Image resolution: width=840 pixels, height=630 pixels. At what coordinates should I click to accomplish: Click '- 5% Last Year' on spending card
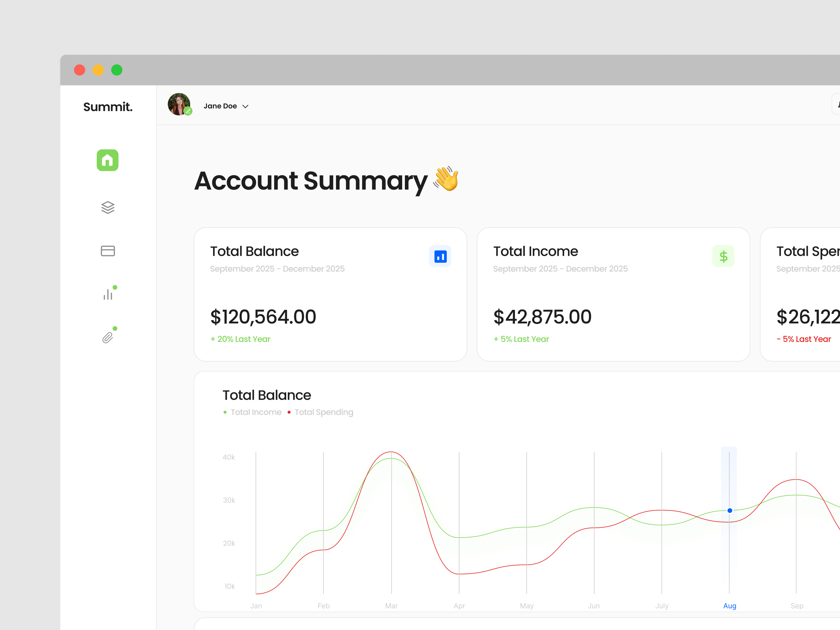point(803,339)
